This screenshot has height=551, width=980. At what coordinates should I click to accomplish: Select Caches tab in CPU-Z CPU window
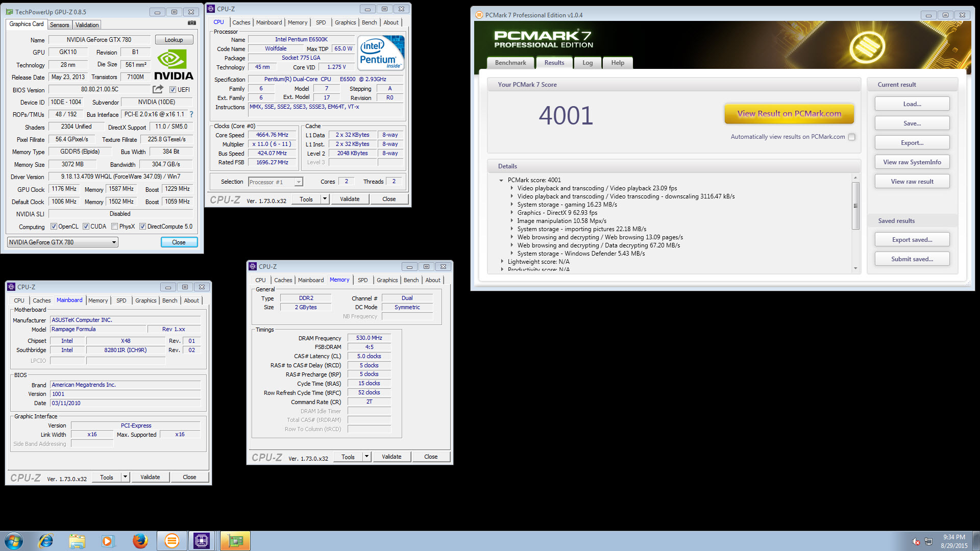(x=241, y=22)
